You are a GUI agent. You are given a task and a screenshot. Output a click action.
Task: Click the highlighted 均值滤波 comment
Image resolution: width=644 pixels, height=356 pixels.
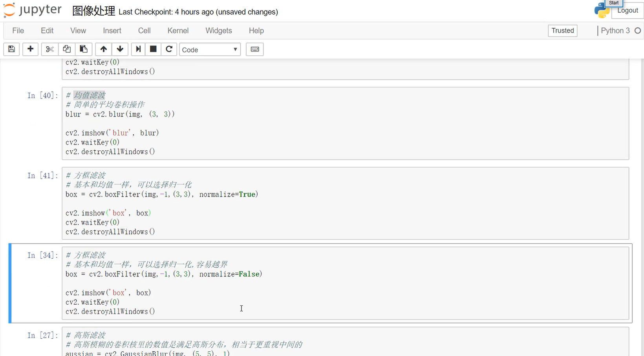90,95
